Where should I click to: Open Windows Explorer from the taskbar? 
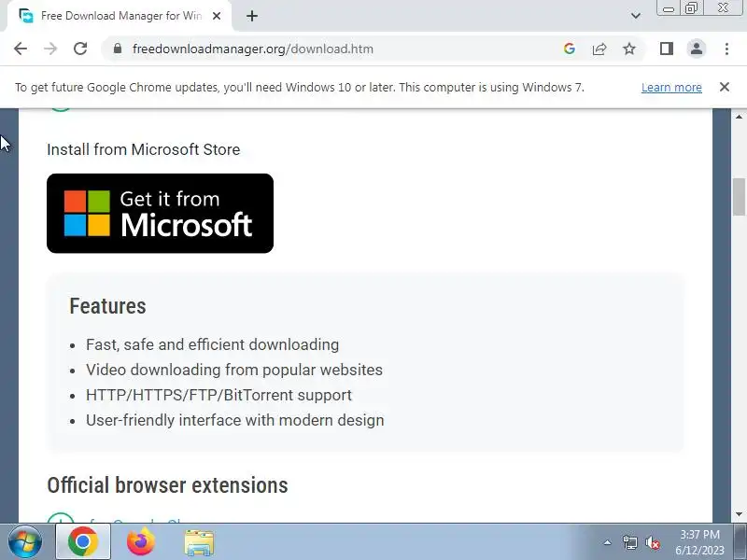(199, 542)
